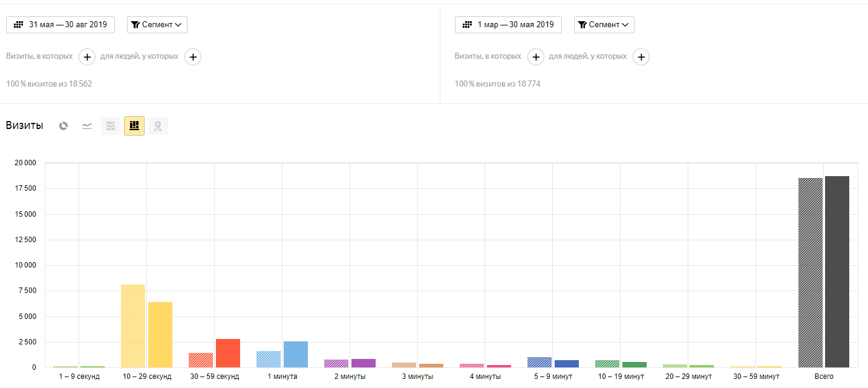Select the map view icon
This screenshot has height=388, width=868.
coord(158,126)
